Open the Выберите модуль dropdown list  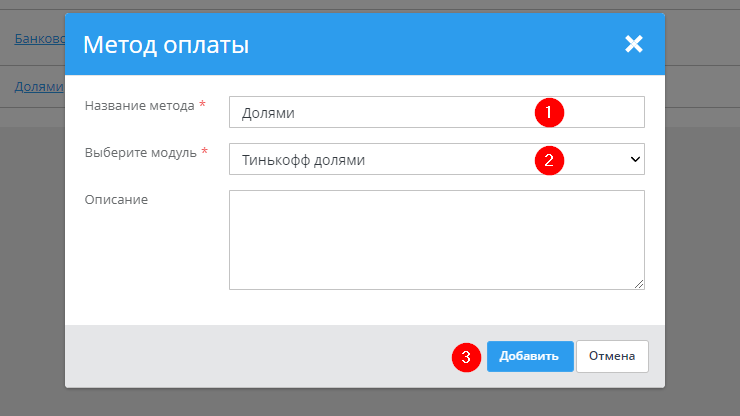coord(420,159)
